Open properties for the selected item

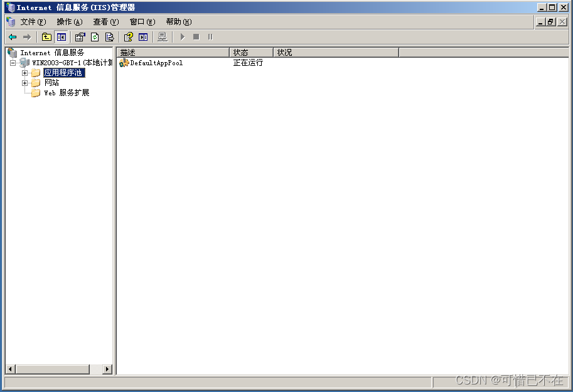(x=79, y=37)
